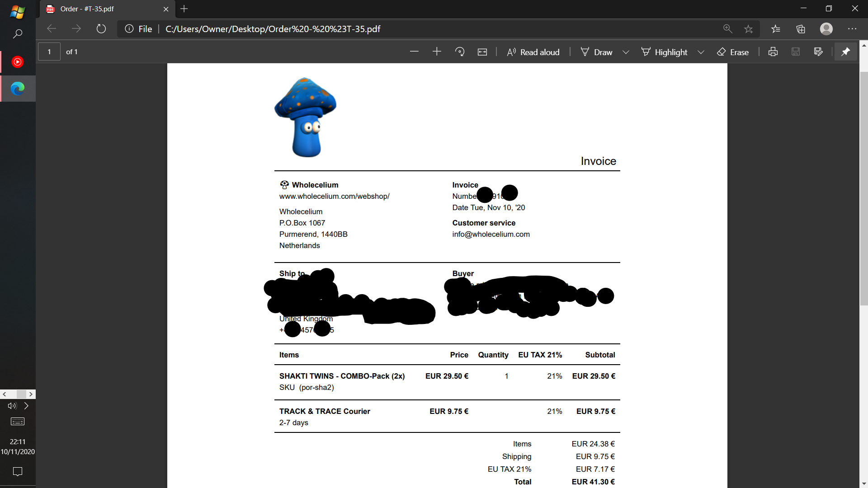Select total 'EUR 41.30 €' value
This screenshot has width=868, height=488.
tap(593, 482)
